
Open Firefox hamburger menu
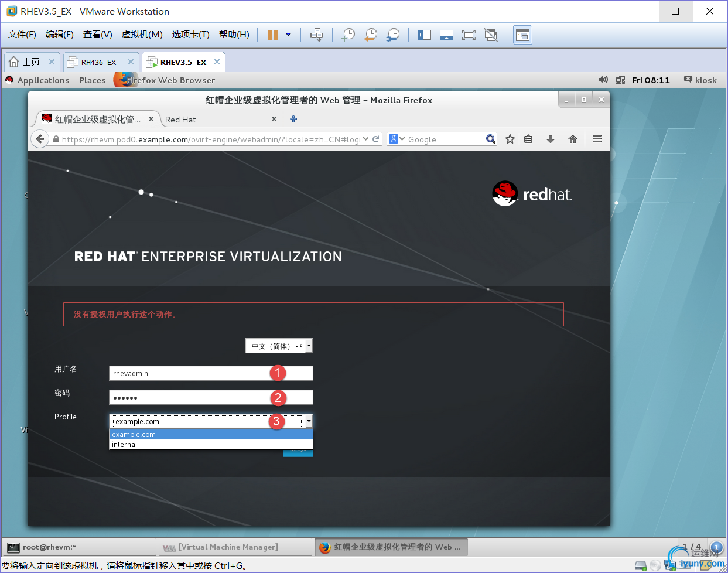tap(597, 139)
